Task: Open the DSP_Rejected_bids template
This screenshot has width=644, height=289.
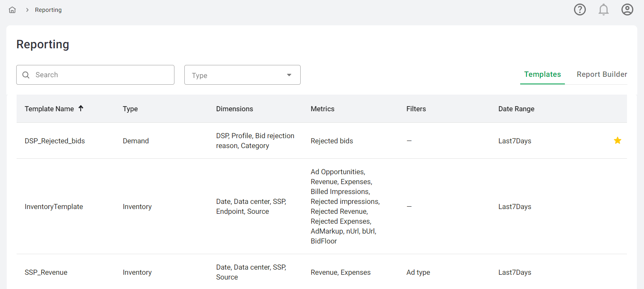Action: (x=55, y=141)
